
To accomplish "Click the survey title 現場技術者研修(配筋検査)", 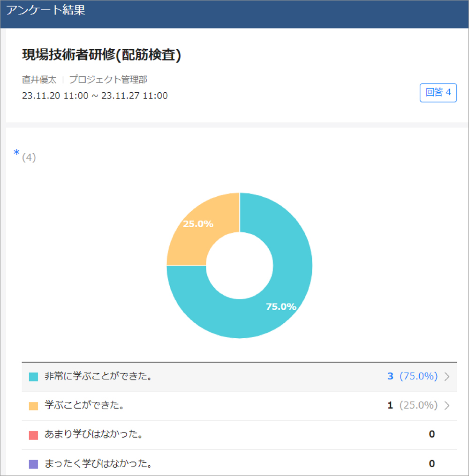I will point(102,55).
